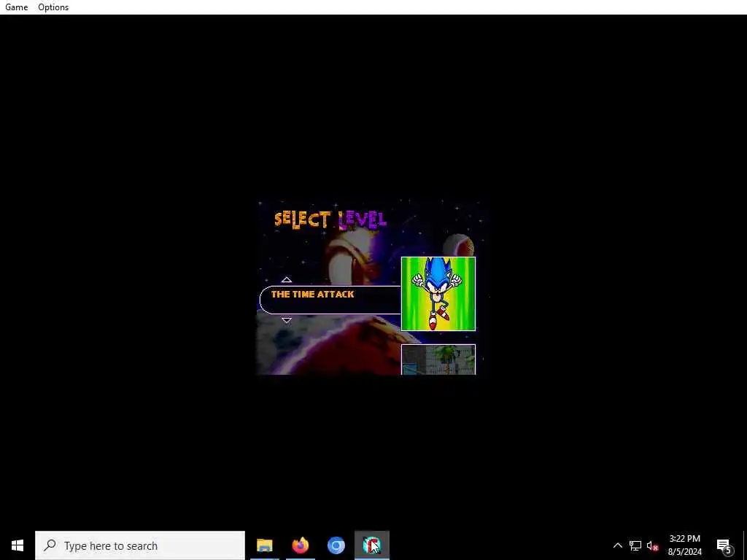The height and width of the screenshot is (560, 747).
Task: Open the Game menu
Action: coord(16,7)
